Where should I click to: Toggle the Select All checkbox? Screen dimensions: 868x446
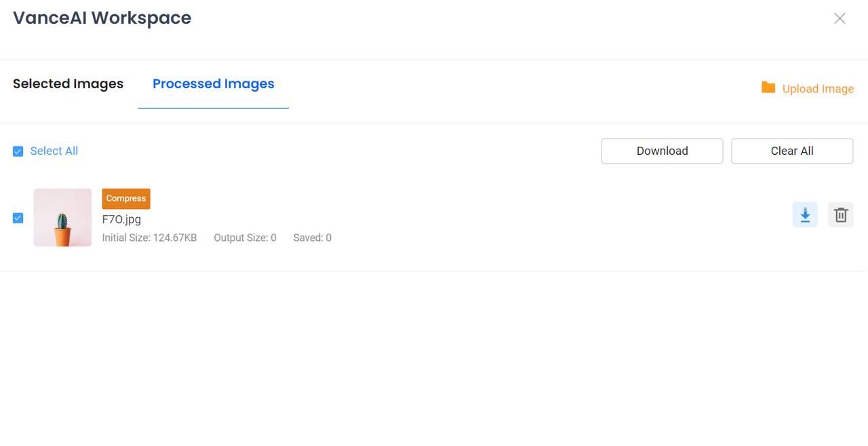[x=18, y=151]
